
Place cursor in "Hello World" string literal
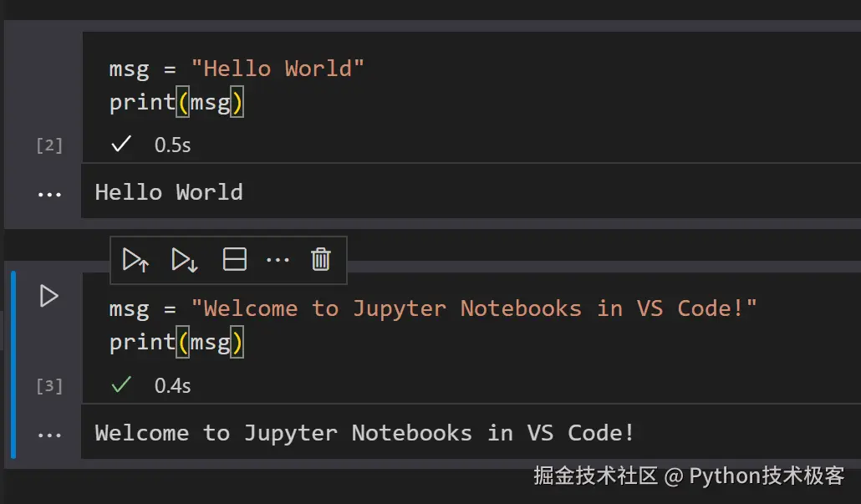click(278, 69)
